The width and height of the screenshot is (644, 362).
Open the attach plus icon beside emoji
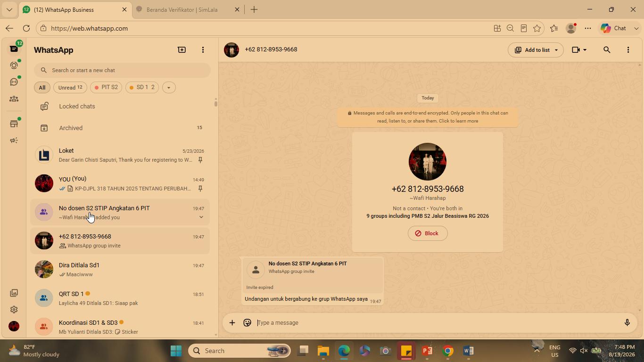232,323
